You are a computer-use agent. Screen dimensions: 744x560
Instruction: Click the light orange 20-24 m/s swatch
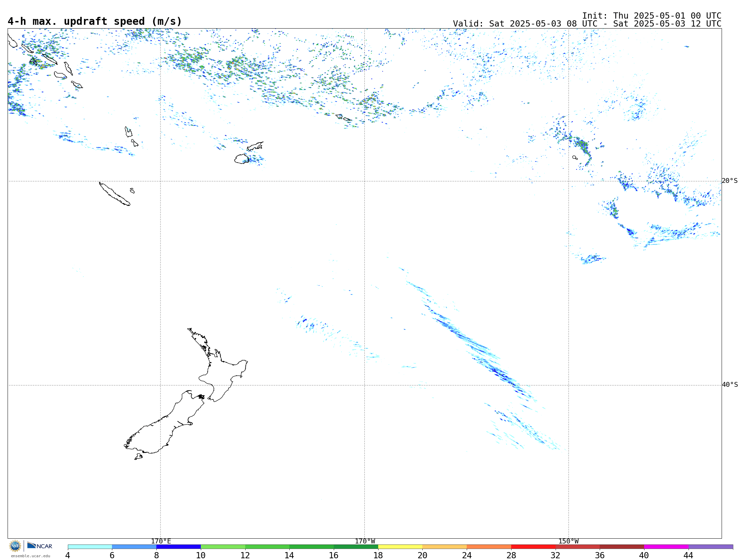[x=445, y=547]
